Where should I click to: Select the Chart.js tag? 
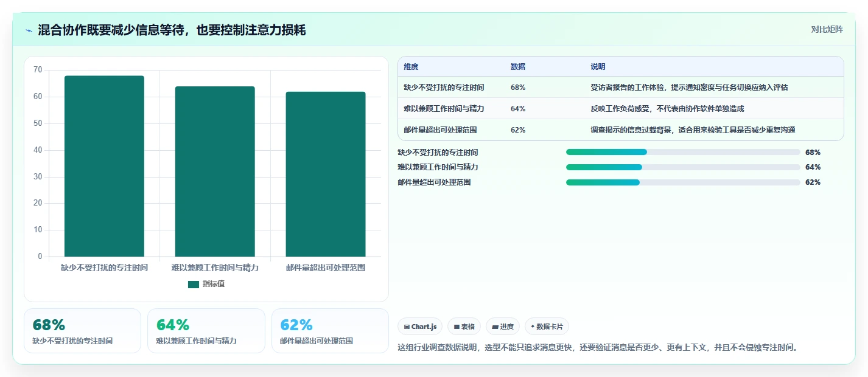pyautogui.click(x=420, y=327)
